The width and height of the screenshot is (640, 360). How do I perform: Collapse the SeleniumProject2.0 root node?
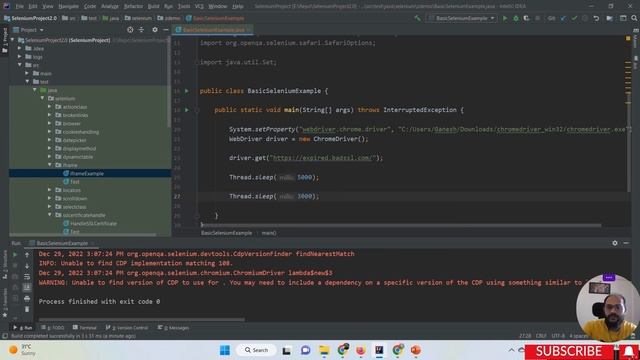tap(13, 40)
